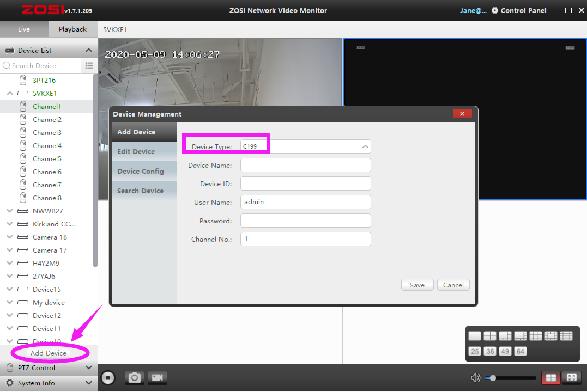This screenshot has height=392, width=587.
Task: Click the Cancel button
Action: (x=453, y=285)
